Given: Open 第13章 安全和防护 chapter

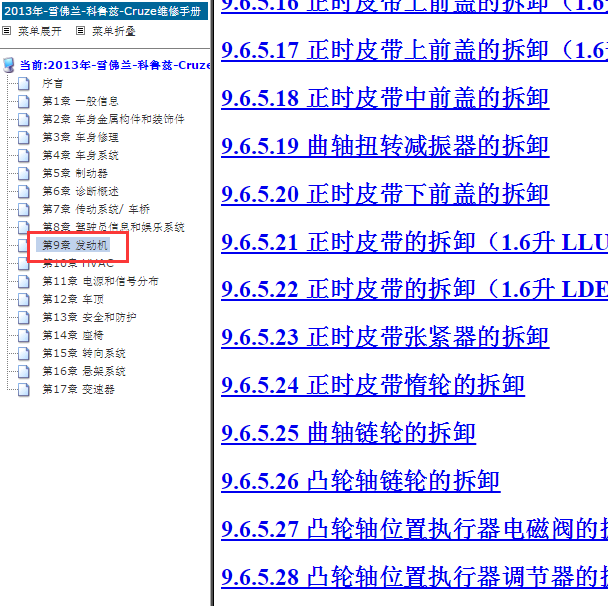Looking at the screenshot, I should (x=89, y=317).
